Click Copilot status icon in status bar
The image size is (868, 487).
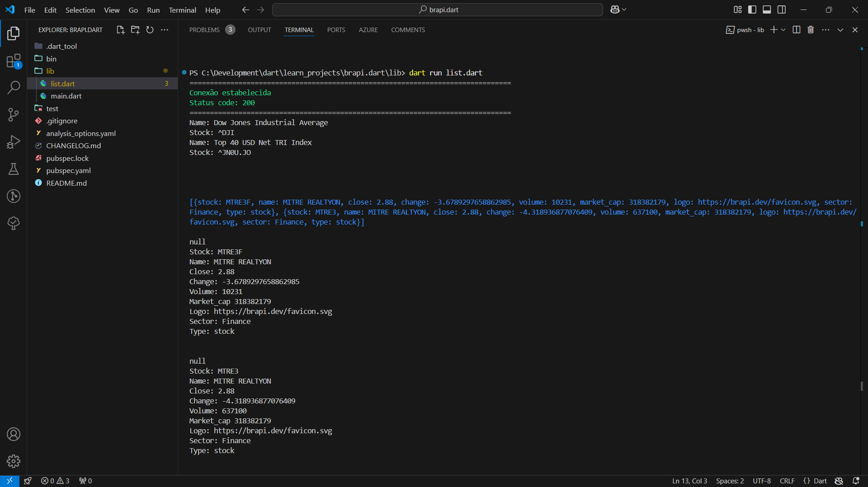click(839, 481)
